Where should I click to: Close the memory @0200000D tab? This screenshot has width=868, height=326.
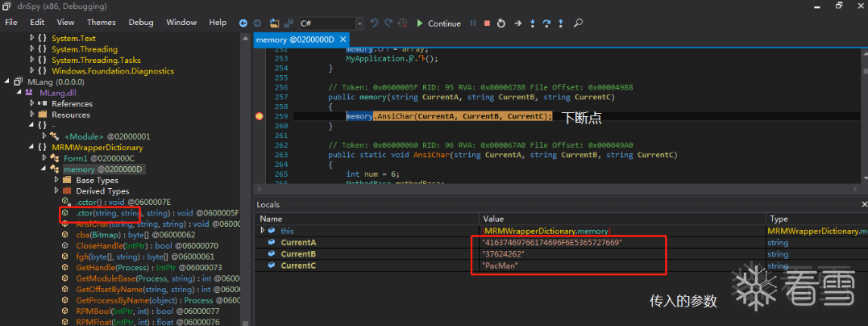(343, 40)
